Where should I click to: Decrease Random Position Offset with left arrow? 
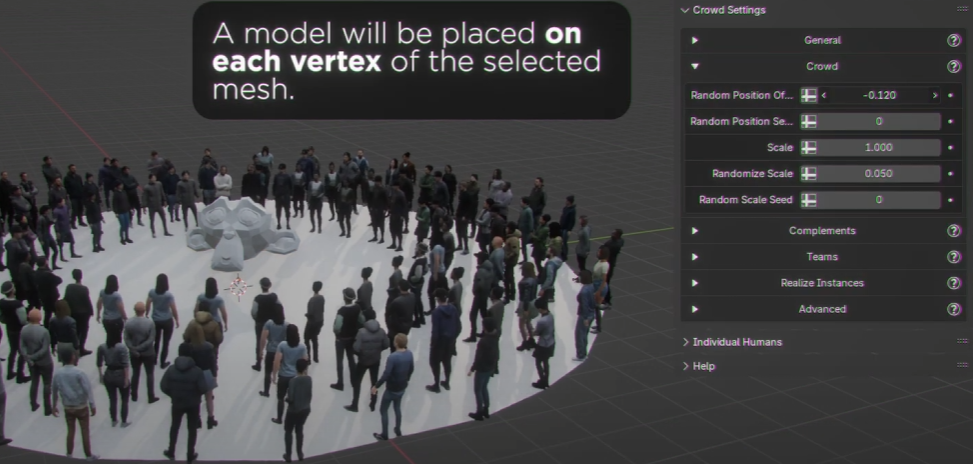coord(825,96)
